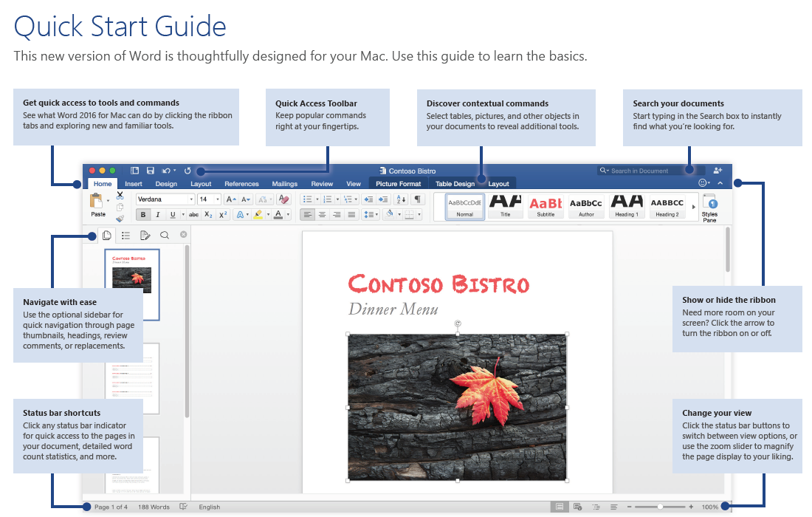The height and width of the screenshot is (517, 812).
Task: Toggle Center text alignment
Action: coord(322,214)
